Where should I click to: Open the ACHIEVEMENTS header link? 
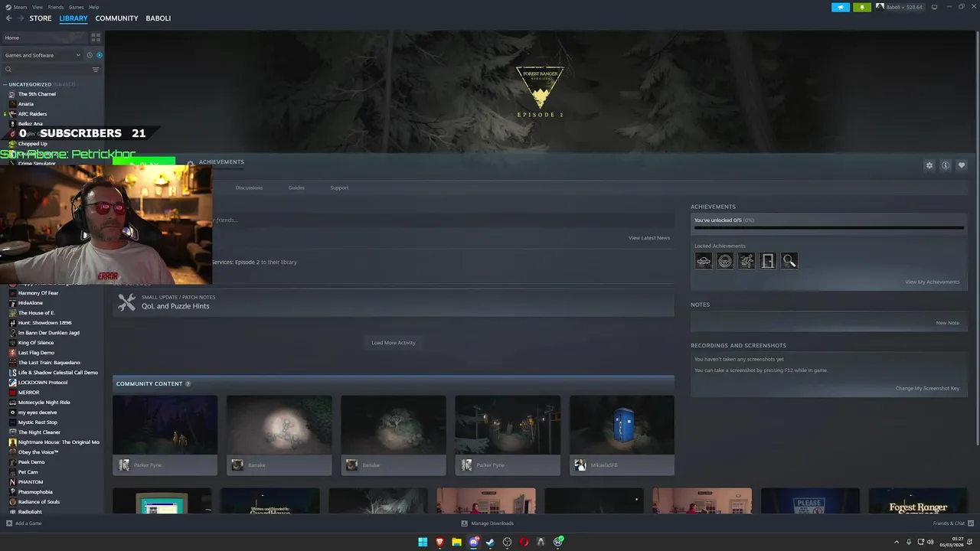[x=221, y=162]
